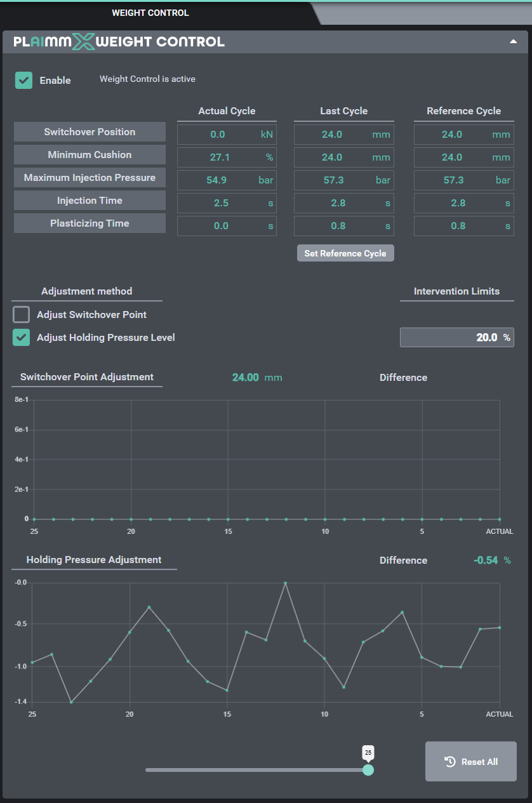The height and width of the screenshot is (803, 532).
Task: Disable Adjust Holding Pressure Level checkbox
Action: (x=22, y=338)
